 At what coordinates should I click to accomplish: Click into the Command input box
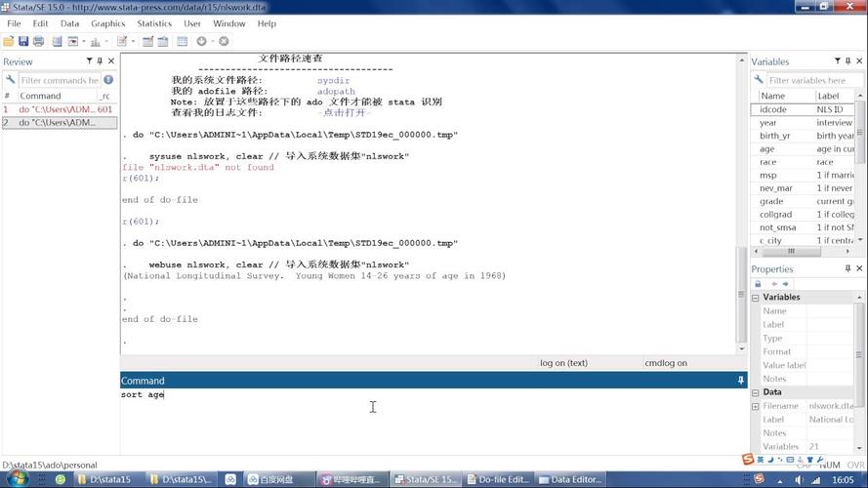pos(433,421)
